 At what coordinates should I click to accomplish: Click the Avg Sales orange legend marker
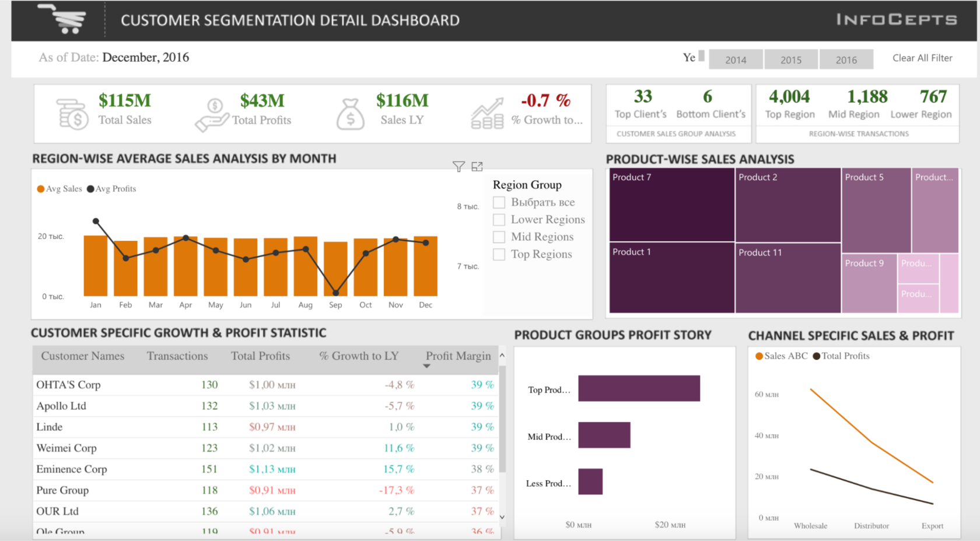pyautogui.click(x=41, y=189)
